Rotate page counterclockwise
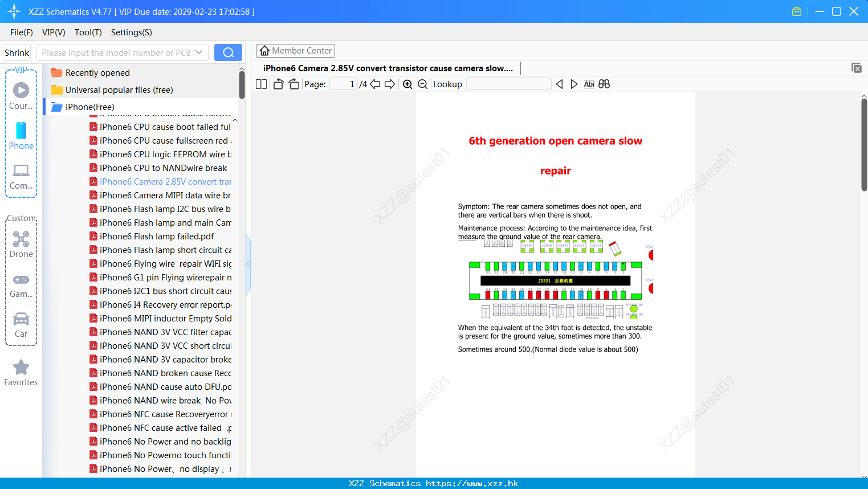The image size is (868, 489). click(x=278, y=84)
